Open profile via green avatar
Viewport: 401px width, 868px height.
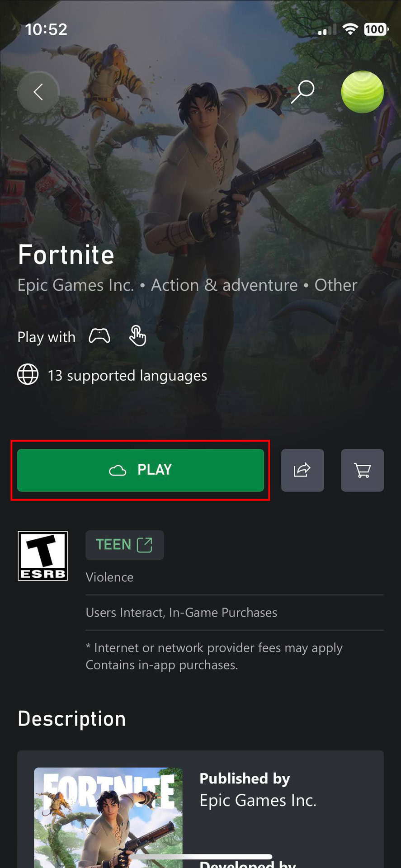click(x=362, y=92)
